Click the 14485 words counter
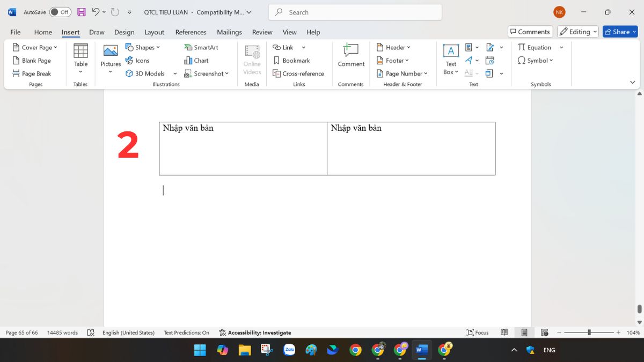This screenshot has width=644, height=362. click(62, 333)
